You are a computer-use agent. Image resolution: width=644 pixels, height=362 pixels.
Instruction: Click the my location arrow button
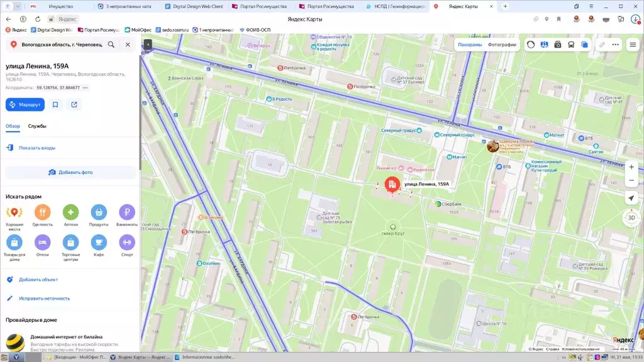(631, 198)
